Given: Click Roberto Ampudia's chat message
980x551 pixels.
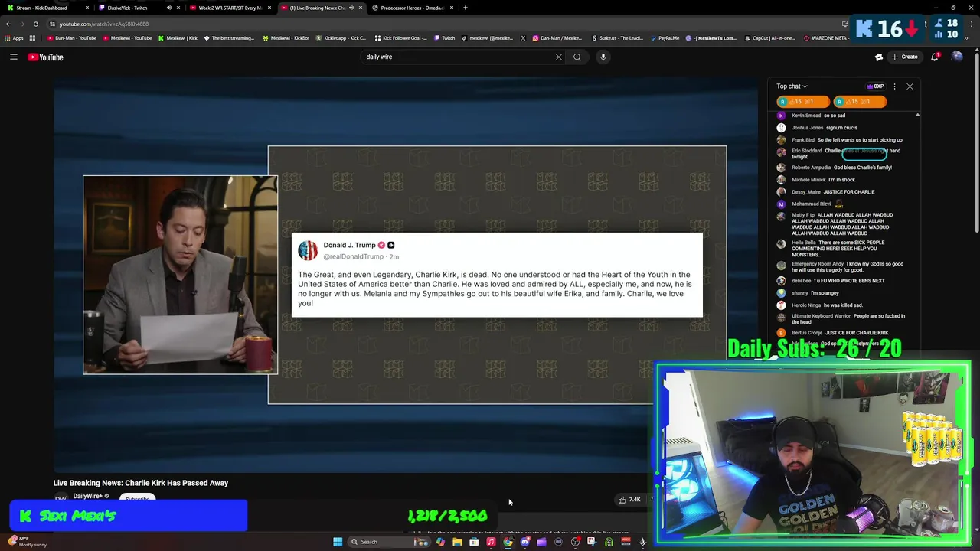Looking at the screenshot, I should point(863,168).
